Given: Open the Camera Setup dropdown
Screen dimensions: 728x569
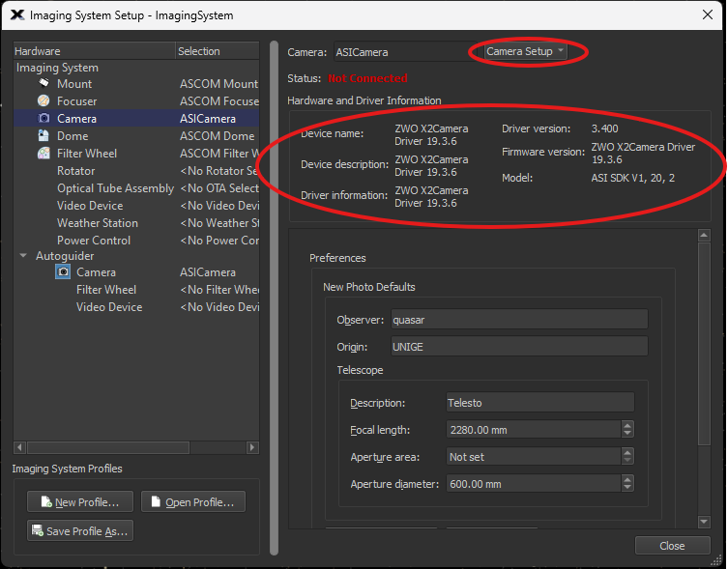Looking at the screenshot, I should pos(526,51).
